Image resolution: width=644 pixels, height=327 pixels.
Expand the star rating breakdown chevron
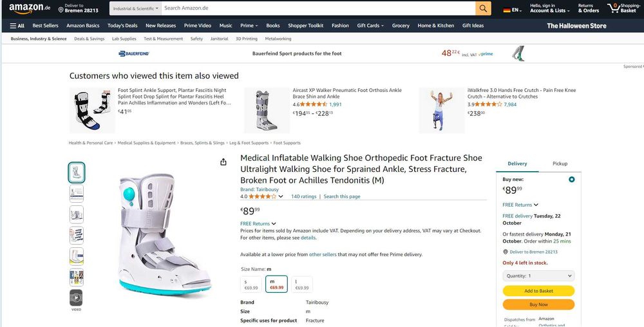pos(281,197)
